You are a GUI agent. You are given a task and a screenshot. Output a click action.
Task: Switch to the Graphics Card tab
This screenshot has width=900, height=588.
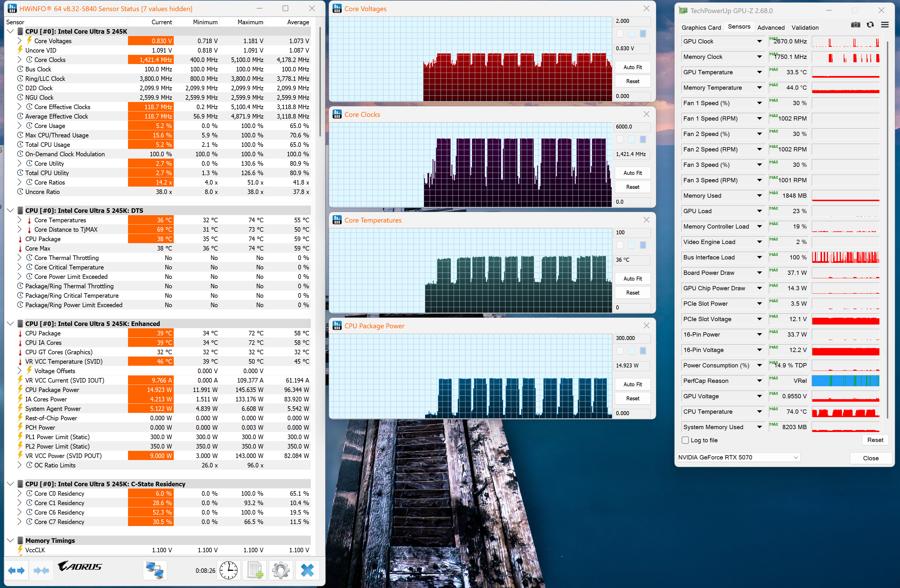coord(701,28)
